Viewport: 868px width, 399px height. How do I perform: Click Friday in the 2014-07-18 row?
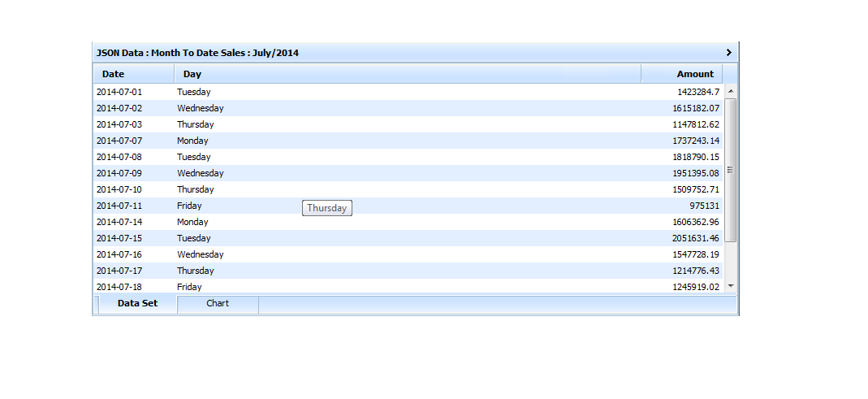[x=189, y=287]
